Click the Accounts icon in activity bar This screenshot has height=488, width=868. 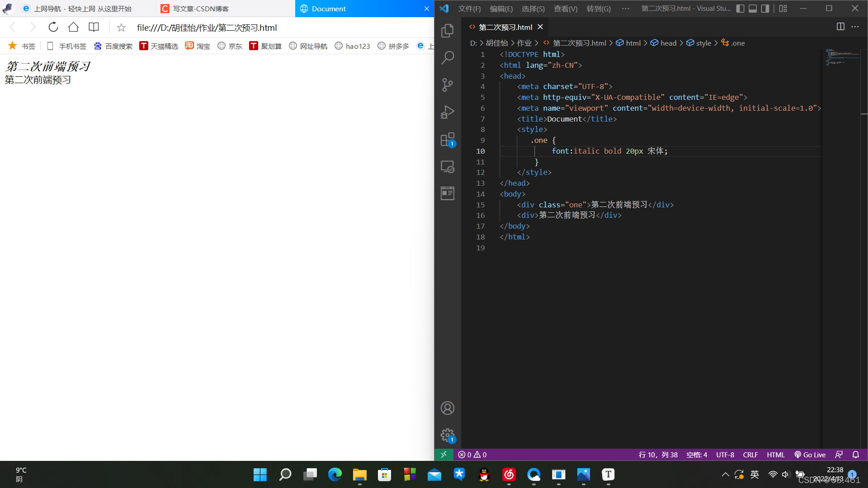447,408
